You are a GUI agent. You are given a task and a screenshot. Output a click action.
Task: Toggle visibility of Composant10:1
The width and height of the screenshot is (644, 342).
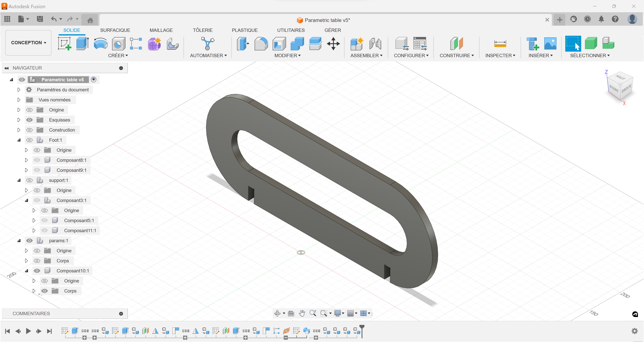[x=37, y=271]
